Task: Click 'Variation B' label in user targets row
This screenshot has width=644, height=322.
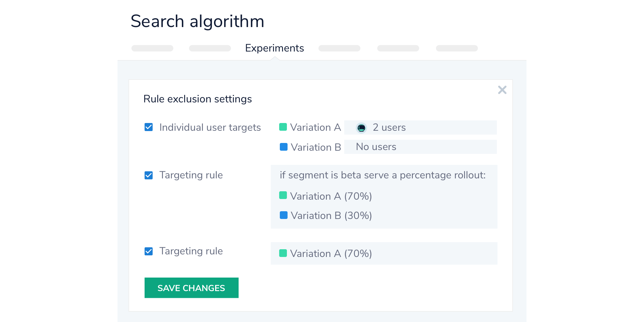Action: click(x=316, y=147)
